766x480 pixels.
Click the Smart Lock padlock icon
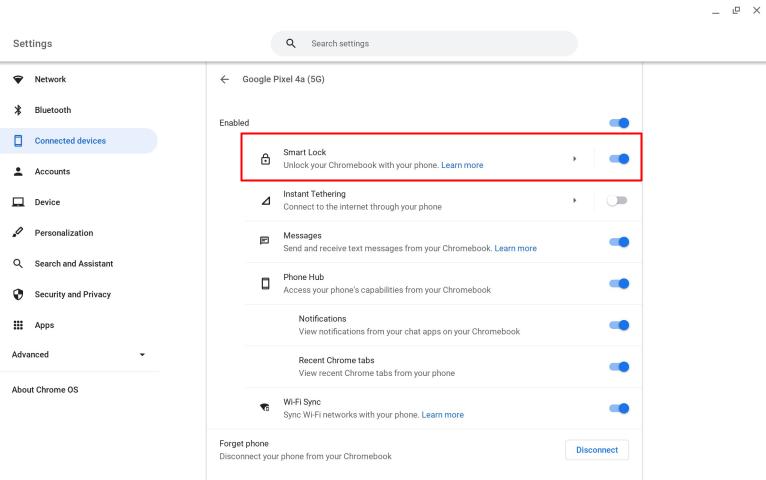pos(265,159)
